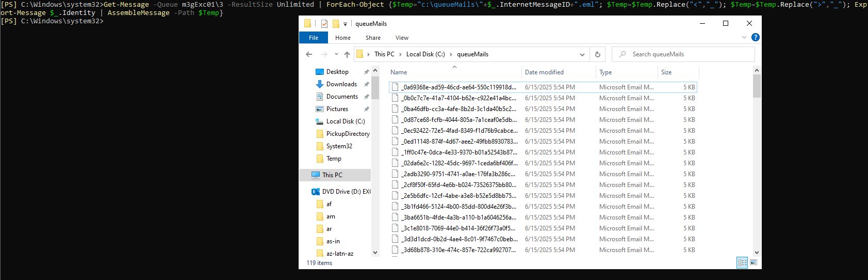The image size is (868, 280).
Task: Click the pin icon next to Downloads
Action: [367, 84]
